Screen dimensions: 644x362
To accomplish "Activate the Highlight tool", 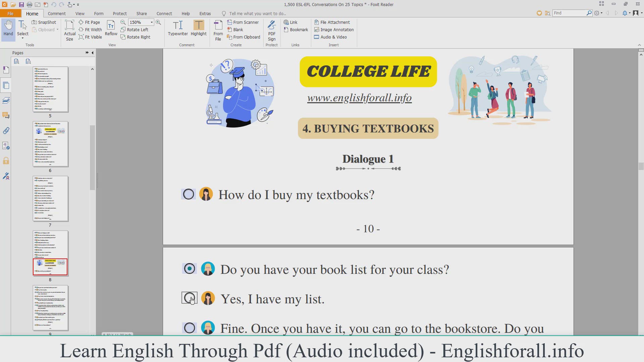I will [x=199, y=25].
